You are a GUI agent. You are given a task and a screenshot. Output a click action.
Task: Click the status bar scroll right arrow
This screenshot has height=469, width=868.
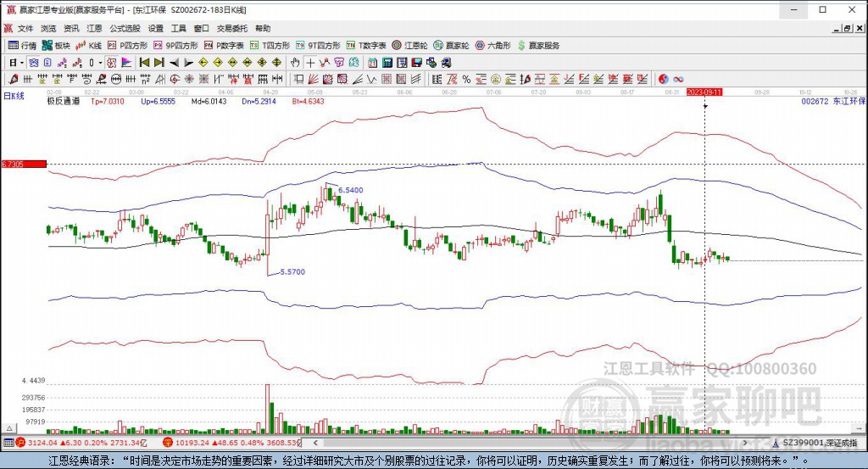tap(746, 443)
